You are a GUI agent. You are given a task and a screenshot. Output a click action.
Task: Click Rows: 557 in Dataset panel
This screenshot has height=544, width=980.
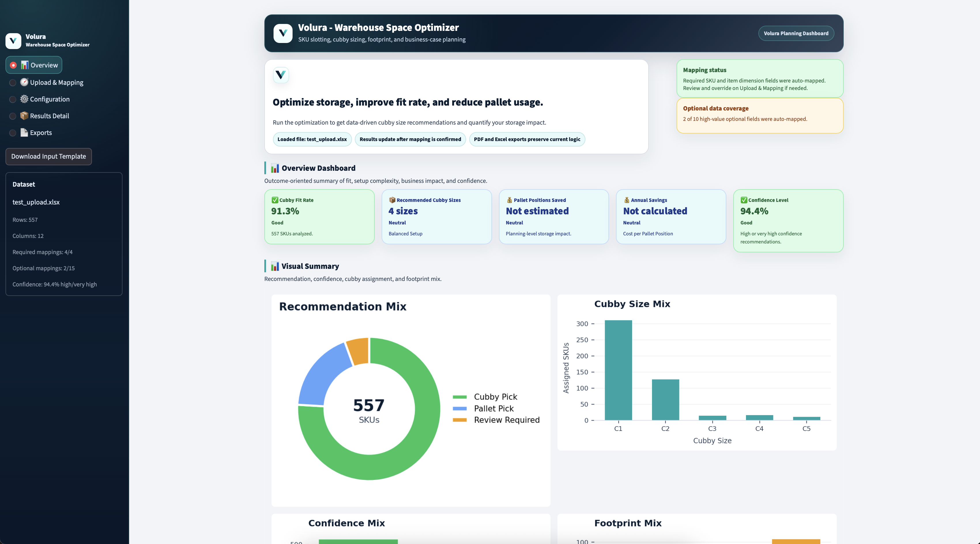pos(25,220)
